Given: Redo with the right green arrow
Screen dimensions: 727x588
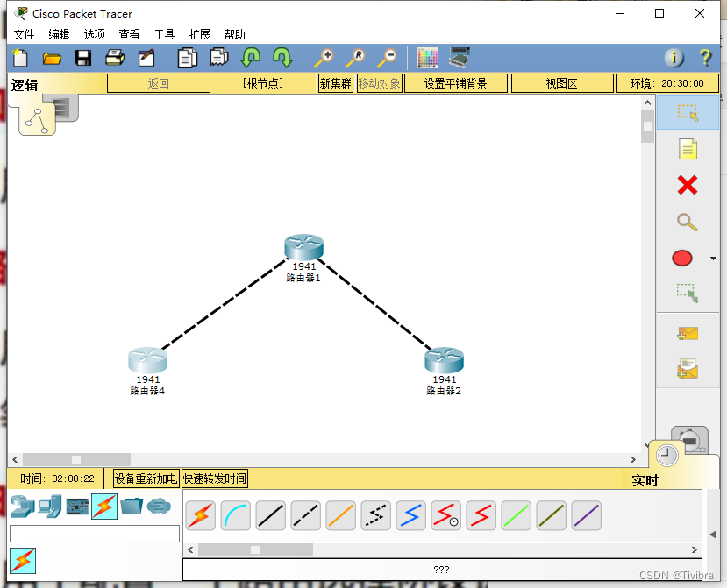Looking at the screenshot, I should [x=282, y=58].
